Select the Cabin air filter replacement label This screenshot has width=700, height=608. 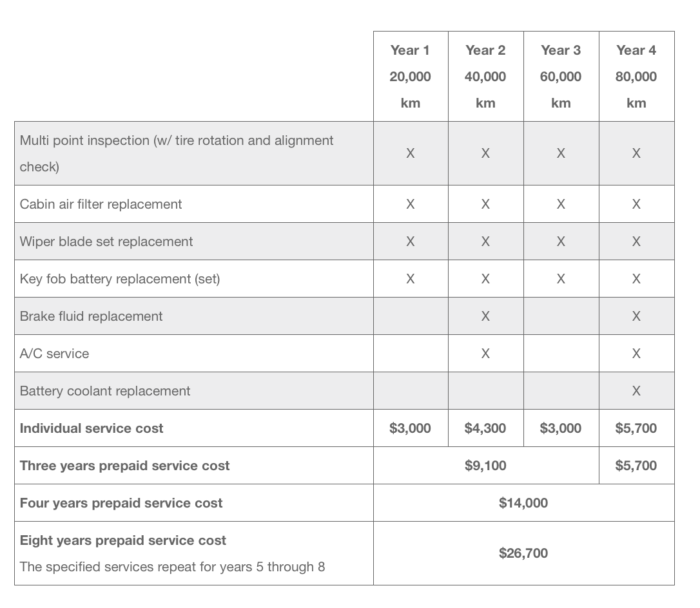tap(101, 204)
